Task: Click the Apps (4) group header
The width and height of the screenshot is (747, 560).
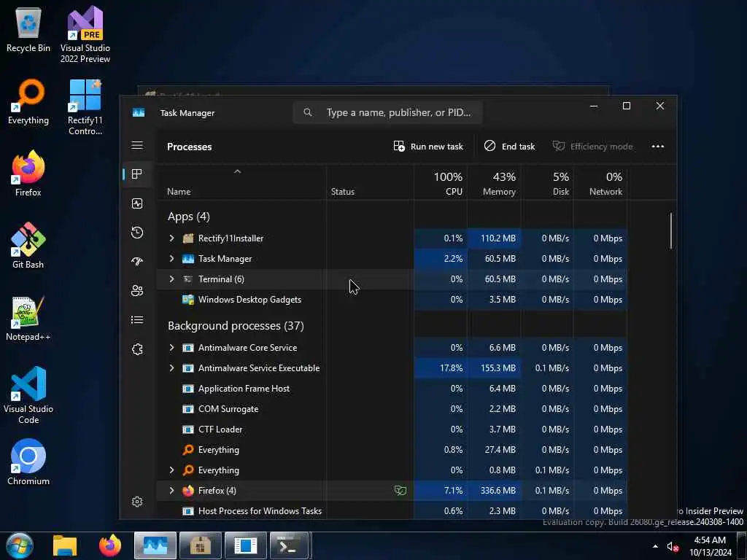Action: (x=189, y=217)
